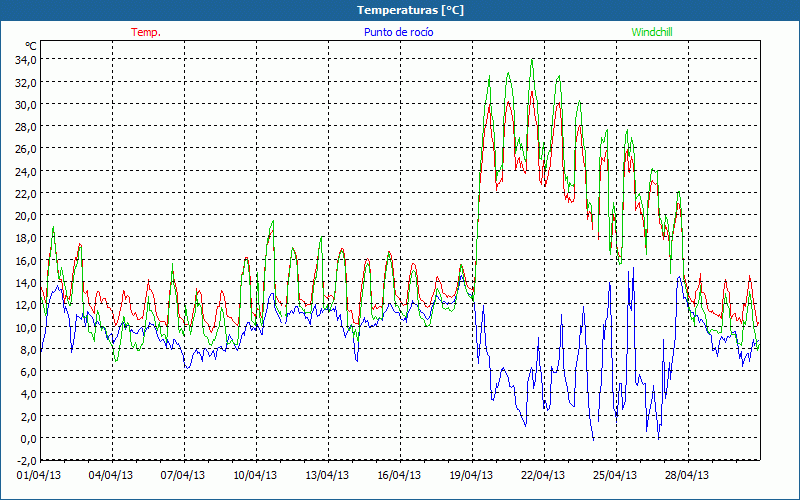Click the 16/04/13 date label

[x=399, y=476]
